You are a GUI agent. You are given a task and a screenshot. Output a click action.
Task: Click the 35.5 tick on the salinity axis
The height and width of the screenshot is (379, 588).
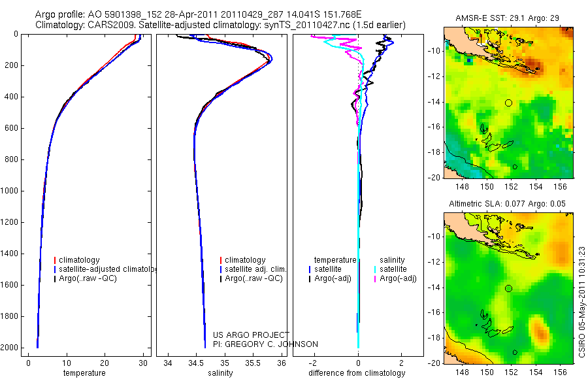pyautogui.click(x=252, y=363)
